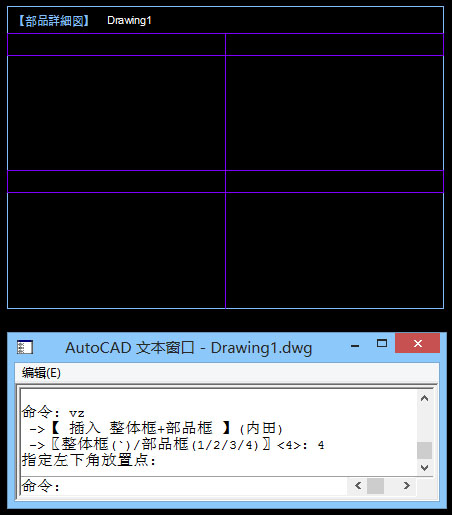
Task: Minimize the AutoCAD text window
Action: (355, 346)
